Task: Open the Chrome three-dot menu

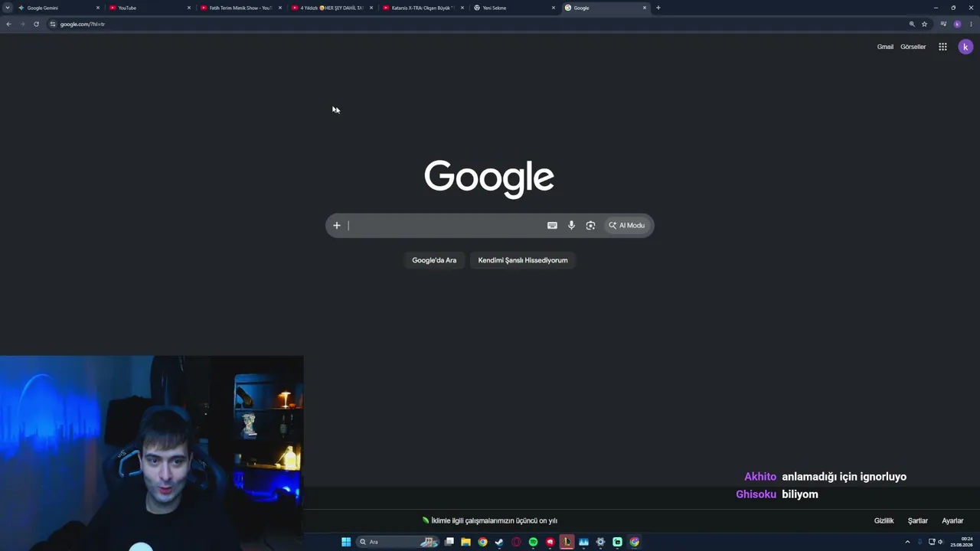Action: (x=970, y=24)
